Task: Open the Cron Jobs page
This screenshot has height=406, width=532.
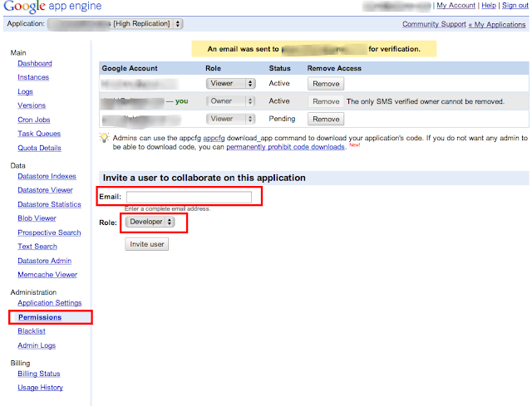Action: (x=34, y=120)
